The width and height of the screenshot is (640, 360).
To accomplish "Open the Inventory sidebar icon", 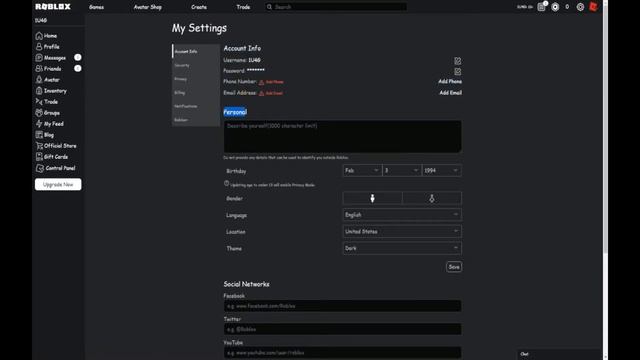I will coord(39,91).
